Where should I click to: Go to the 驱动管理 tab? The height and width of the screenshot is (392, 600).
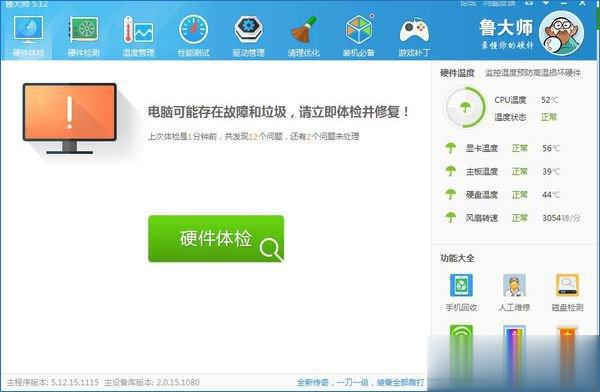pos(248,36)
